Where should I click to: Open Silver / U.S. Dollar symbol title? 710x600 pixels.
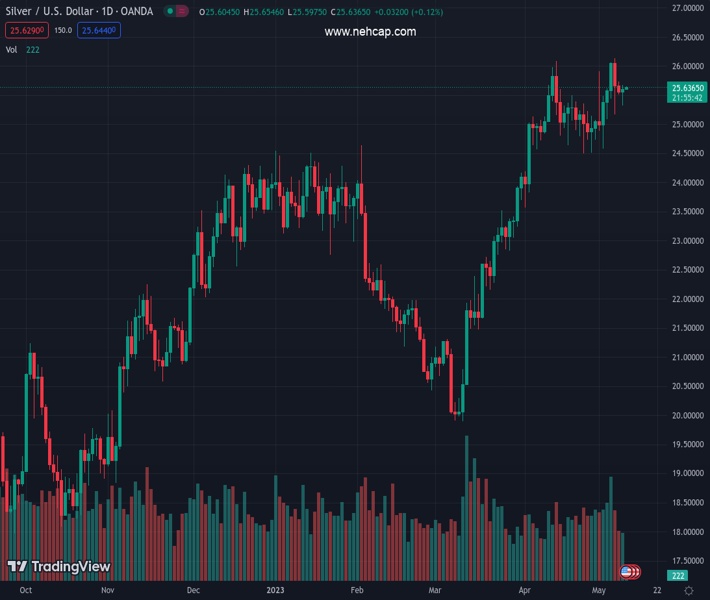tap(79, 12)
